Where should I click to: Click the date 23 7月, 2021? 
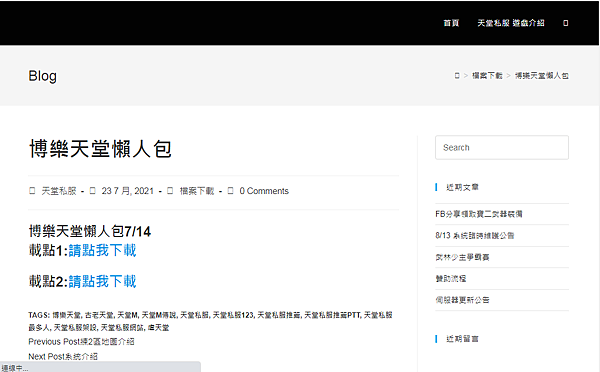click(x=127, y=191)
